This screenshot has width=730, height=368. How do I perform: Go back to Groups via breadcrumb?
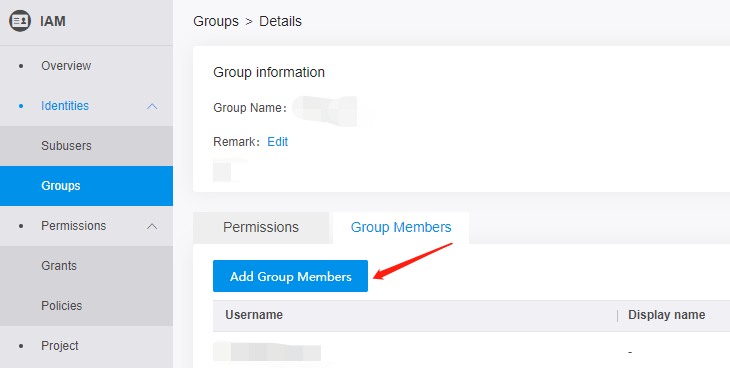click(x=216, y=21)
